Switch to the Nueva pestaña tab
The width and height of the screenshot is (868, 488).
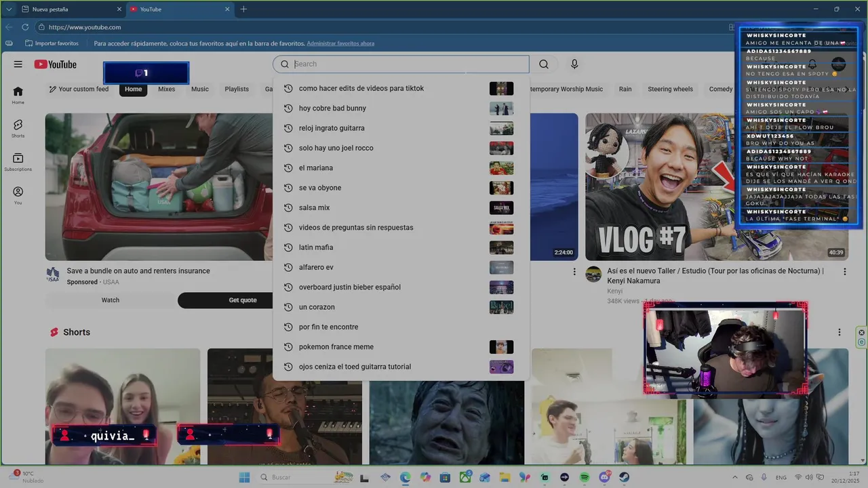click(71, 9)
